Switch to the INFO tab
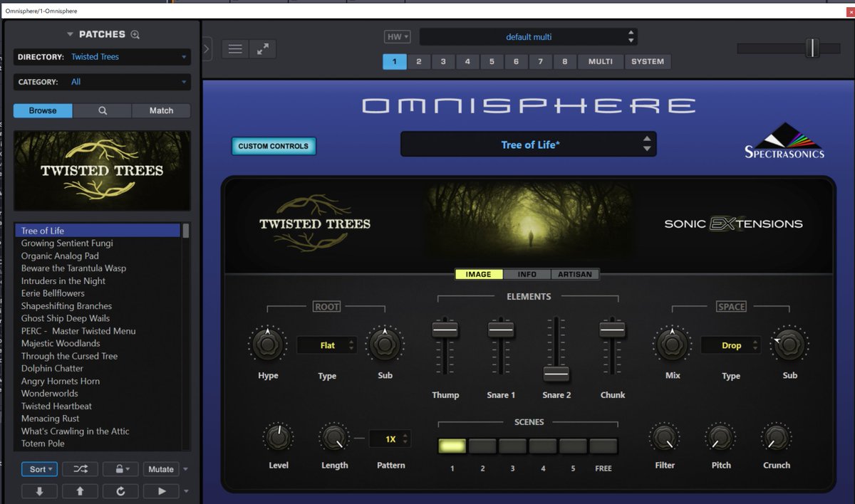855x504 pixels. [x=527, y=274]
